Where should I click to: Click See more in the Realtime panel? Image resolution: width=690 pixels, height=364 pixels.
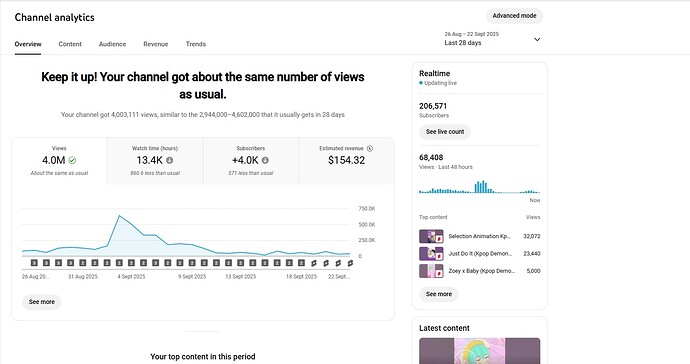[439, 294]
